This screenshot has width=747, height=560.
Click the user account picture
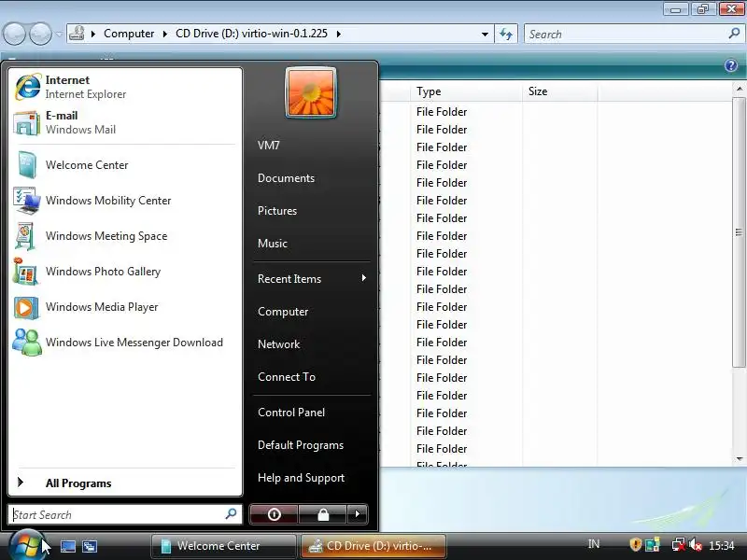click(x=311, y=92)
